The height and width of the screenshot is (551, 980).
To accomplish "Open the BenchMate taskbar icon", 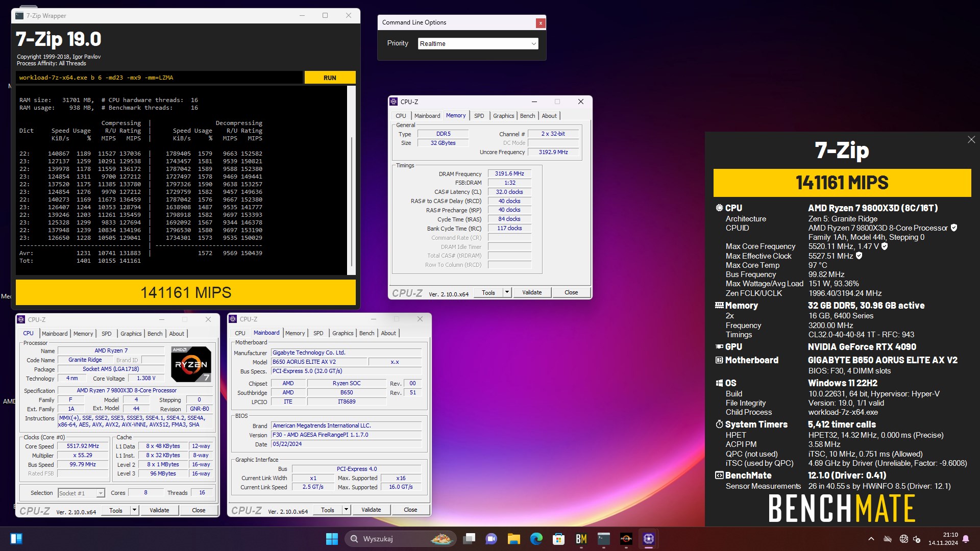I will pyautogui.click(x=581, y=539).
